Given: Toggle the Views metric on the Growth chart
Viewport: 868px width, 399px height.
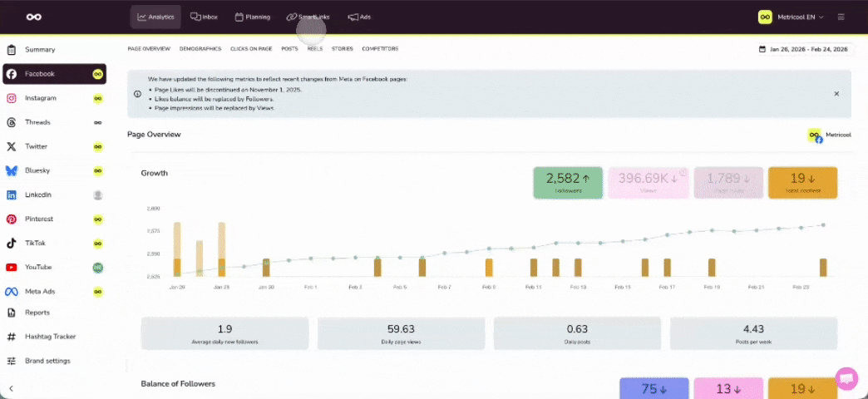Looking at the screenshot, I should point(644,183).
